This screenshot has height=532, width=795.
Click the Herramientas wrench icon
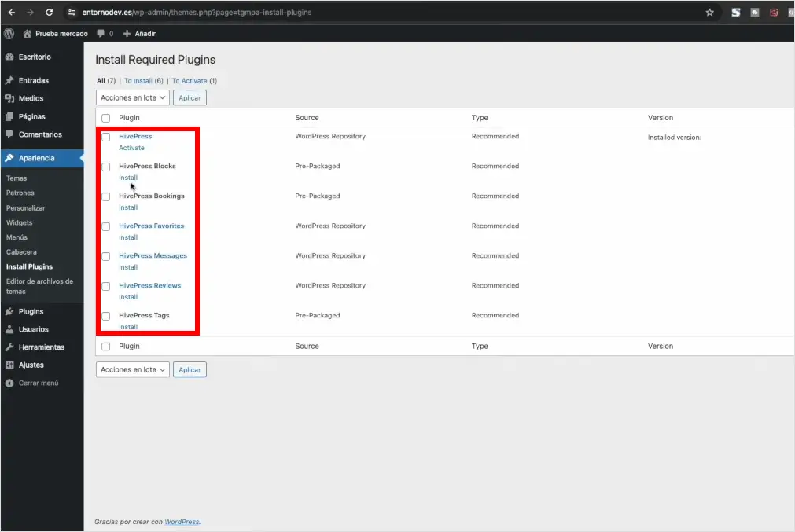(x=9, y=347)
